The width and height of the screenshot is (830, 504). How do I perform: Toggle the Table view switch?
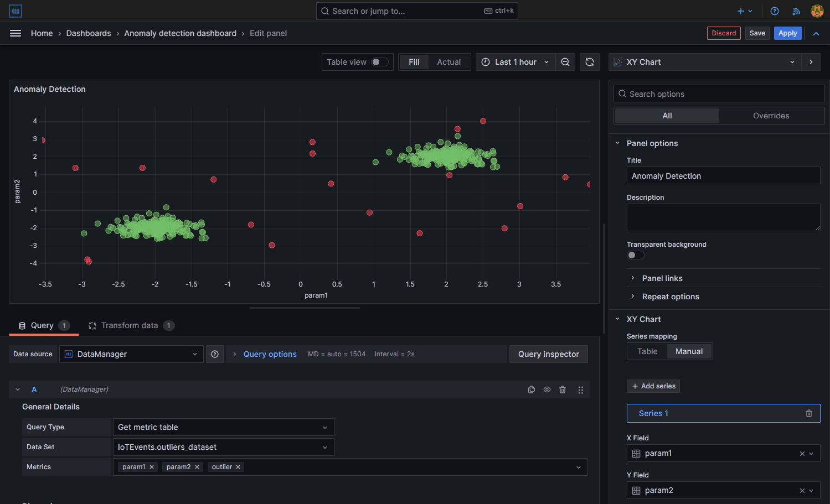click(379, 62)
